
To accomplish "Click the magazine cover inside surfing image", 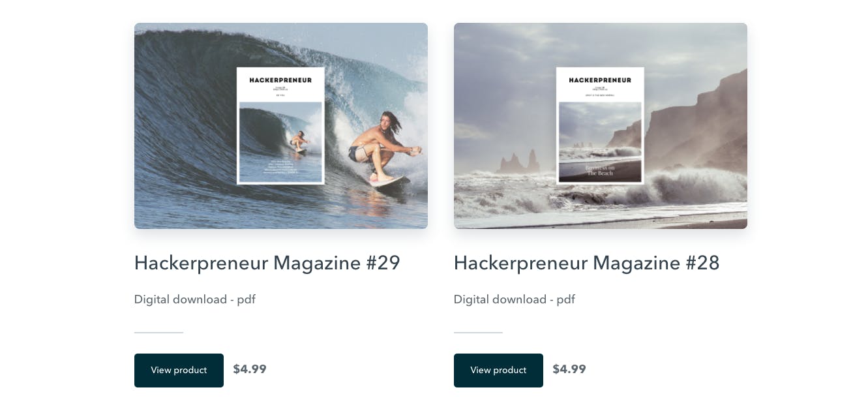I will pos(280,126).
